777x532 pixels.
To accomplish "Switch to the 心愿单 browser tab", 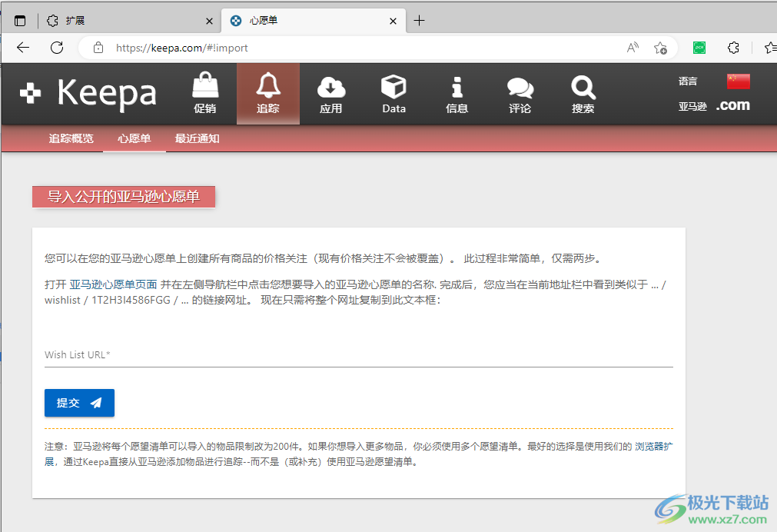I will pos(314,20).
